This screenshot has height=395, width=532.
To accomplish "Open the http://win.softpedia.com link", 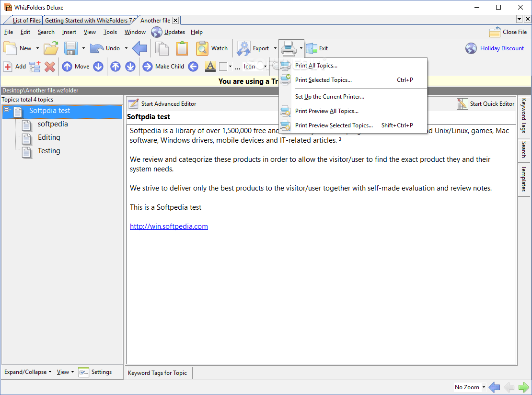I will click(169, 226).
